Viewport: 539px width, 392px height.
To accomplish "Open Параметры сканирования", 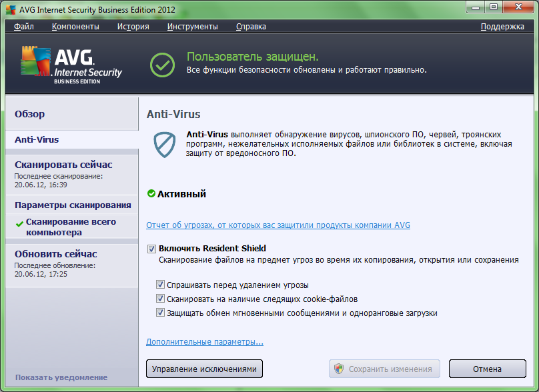I will click(72, 205).
